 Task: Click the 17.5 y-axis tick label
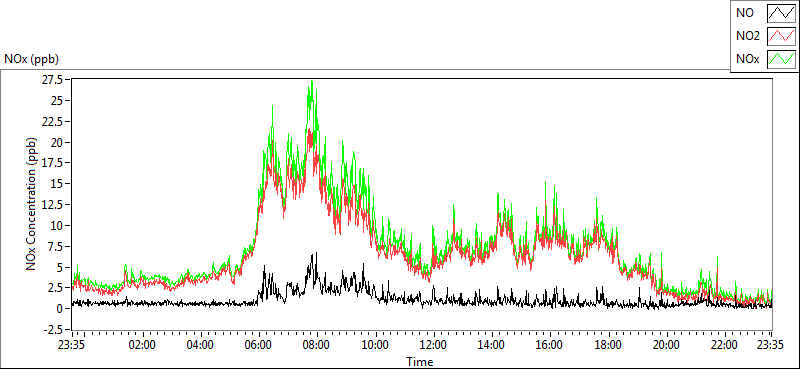[x=53, y=163]
